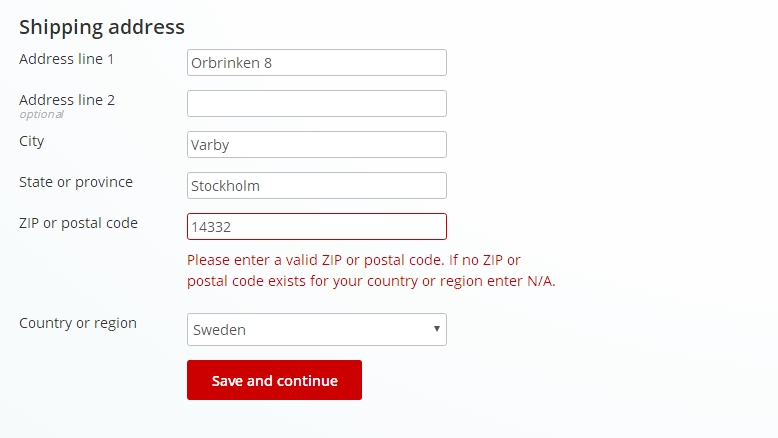
Task: Click the 'City' field label
Action: pos(32,141)
